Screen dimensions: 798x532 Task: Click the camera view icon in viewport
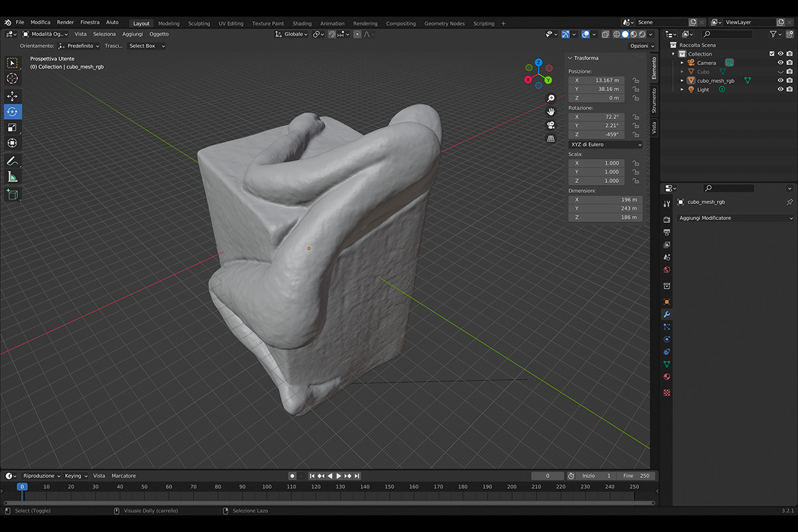click(551, 125)
